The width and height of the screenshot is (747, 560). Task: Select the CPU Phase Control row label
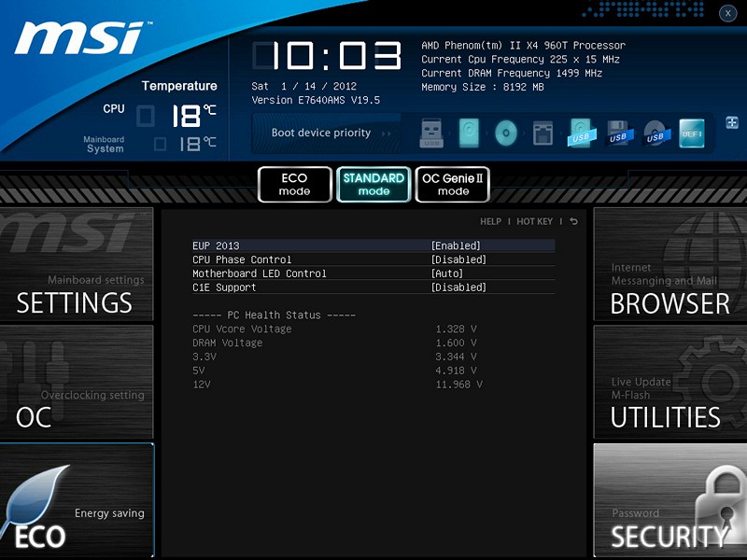242,259
